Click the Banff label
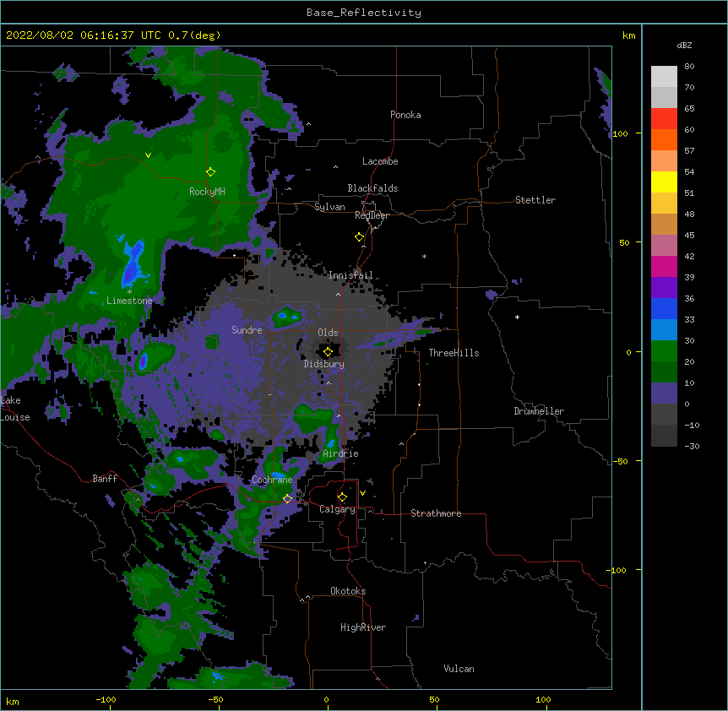The image size is (728, 711). click(105, 479)
